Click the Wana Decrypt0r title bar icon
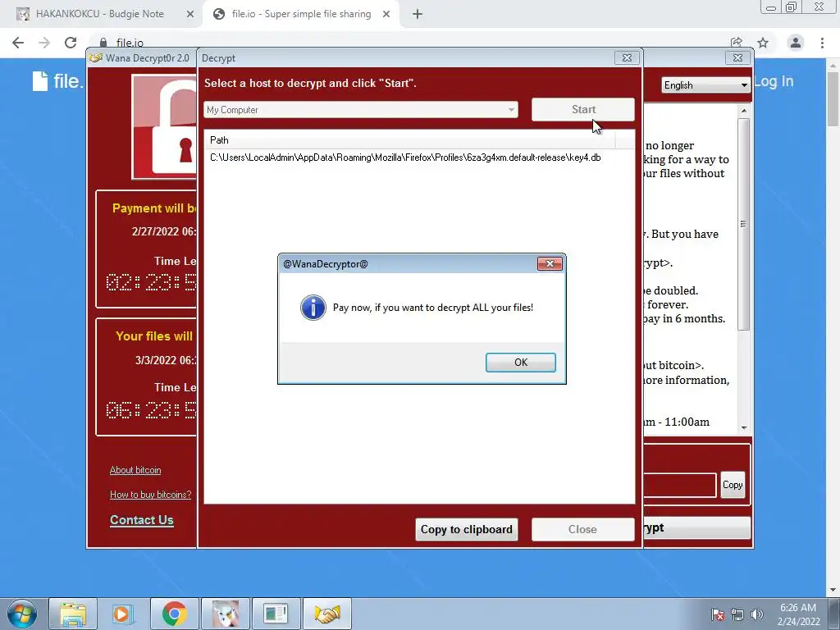Viewport: 840px width, 630px height. (96, 58)
